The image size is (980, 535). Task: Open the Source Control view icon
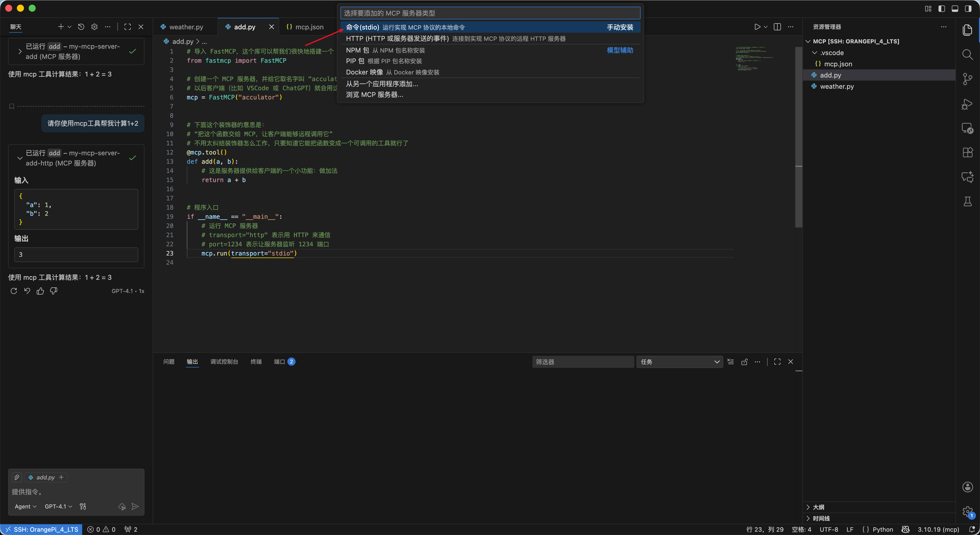coord(967,79)
